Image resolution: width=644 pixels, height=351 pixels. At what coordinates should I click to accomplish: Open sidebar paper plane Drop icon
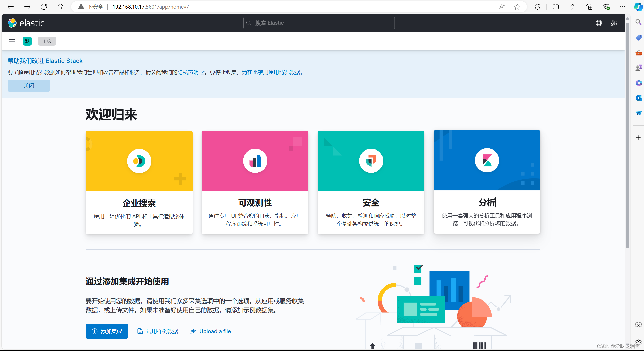point(638,113)
